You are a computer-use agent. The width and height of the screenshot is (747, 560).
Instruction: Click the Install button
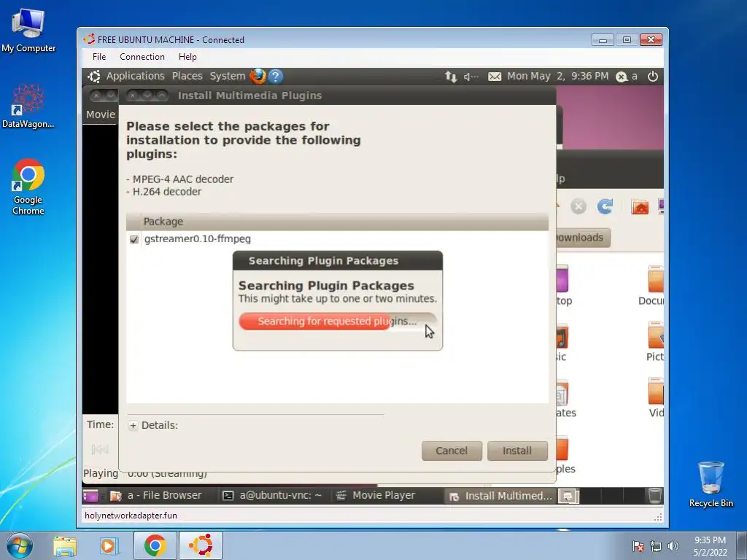click(x=517, y=451)
